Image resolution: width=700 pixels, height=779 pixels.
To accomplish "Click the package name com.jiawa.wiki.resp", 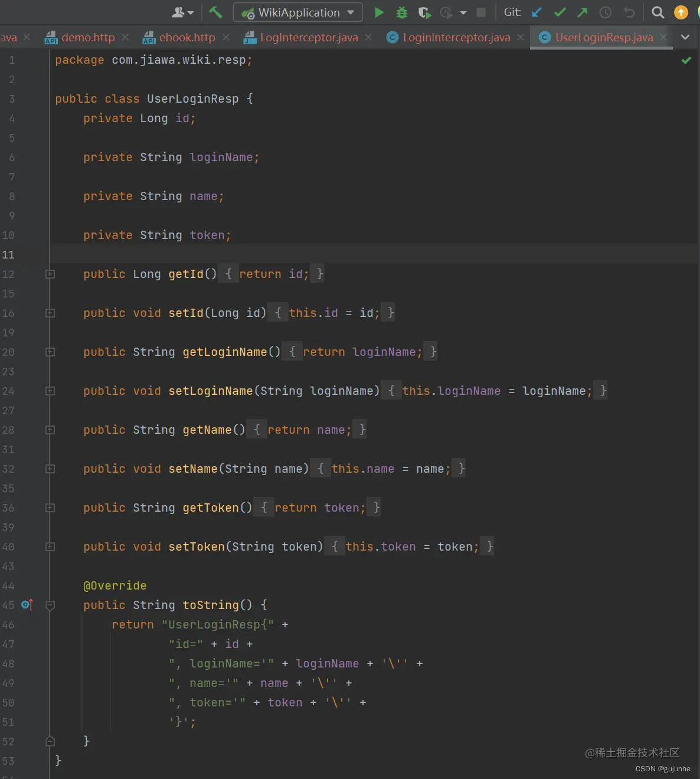I will [x=178, y=60].
